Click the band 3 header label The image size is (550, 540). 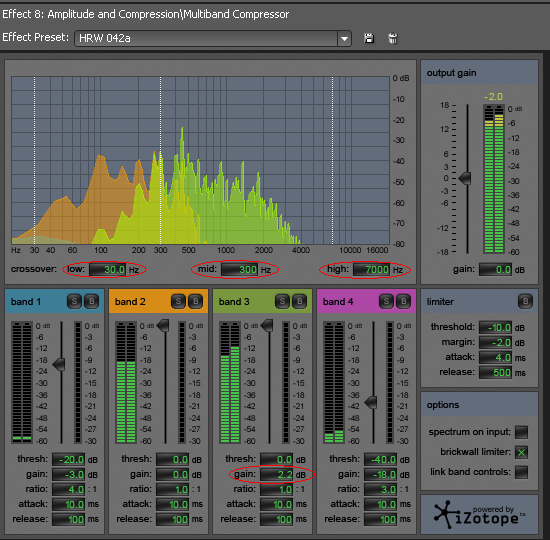234,302
